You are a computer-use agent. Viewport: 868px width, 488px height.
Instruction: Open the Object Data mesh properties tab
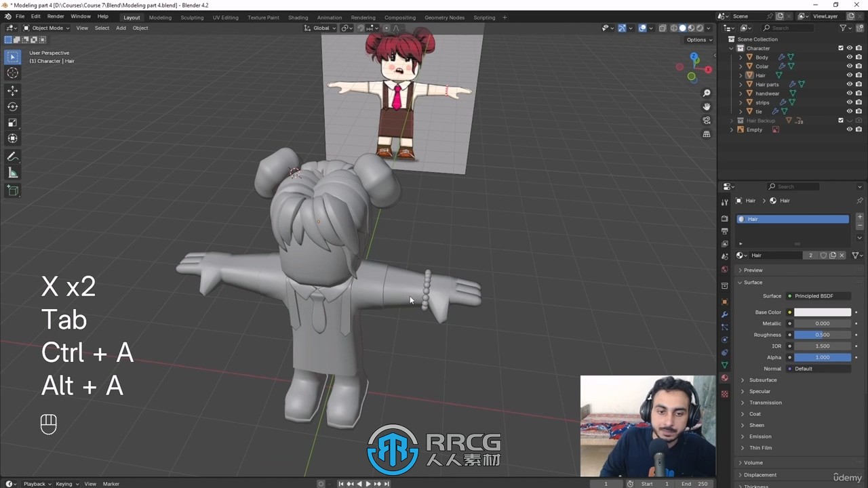click(724, 365)
